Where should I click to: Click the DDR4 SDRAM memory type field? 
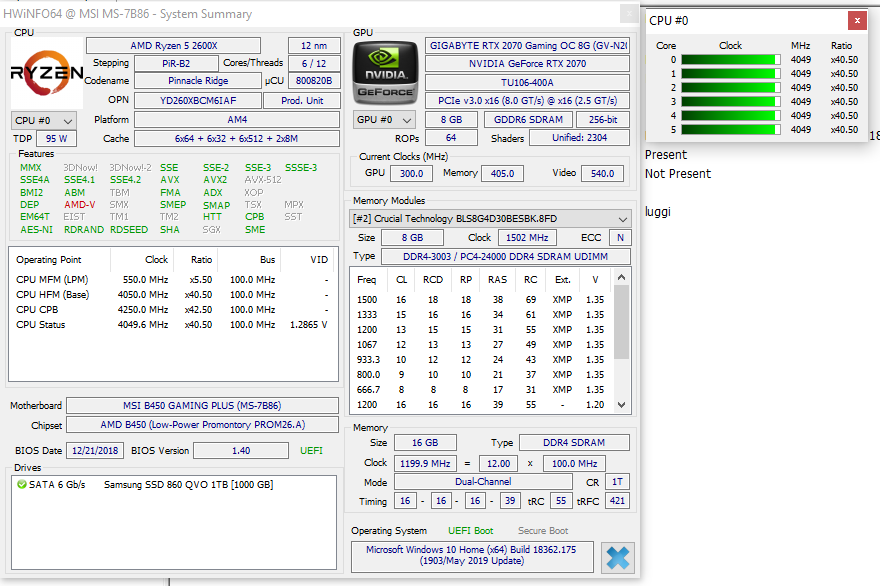click(x=574, y=442)
